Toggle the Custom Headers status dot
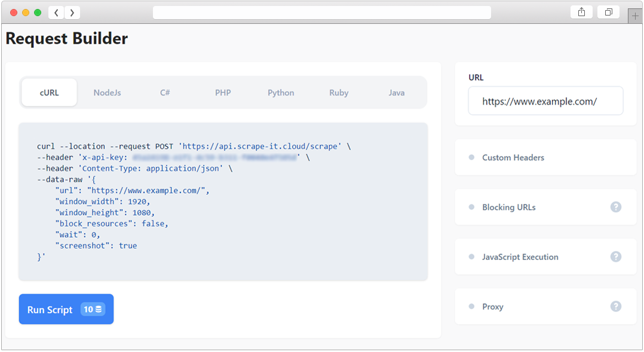Screen dimensions: 644x352 pyautogui.click(x=471, y=157)
